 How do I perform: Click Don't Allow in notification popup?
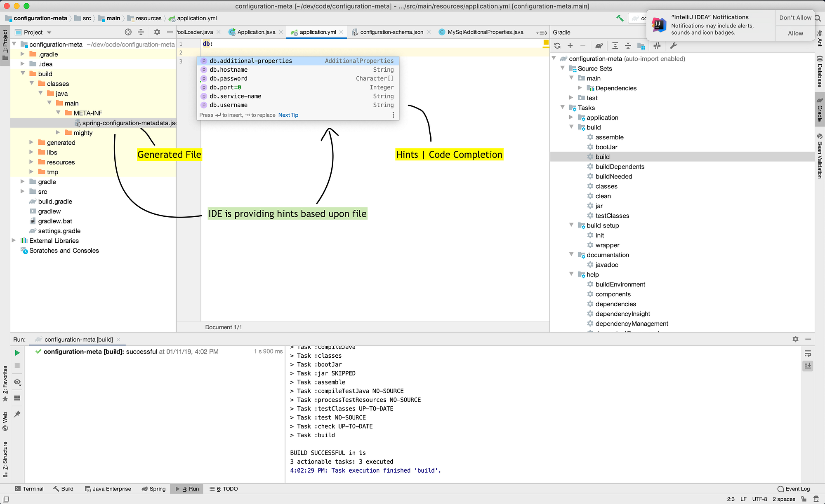[x=795, y=18]
